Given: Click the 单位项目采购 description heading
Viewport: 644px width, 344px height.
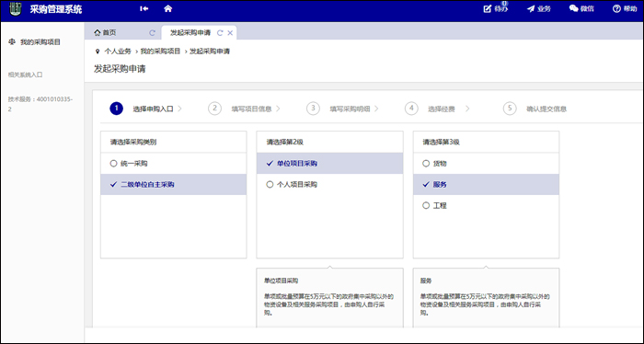Looking at the screenshot, I should click(x=281, y=281).
